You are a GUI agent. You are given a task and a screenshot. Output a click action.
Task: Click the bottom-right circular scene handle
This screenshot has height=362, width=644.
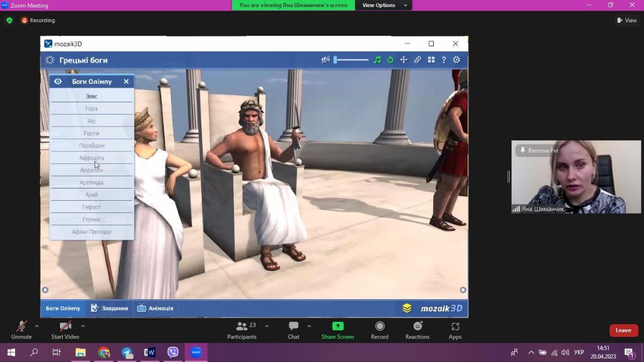tap(463, 290)
